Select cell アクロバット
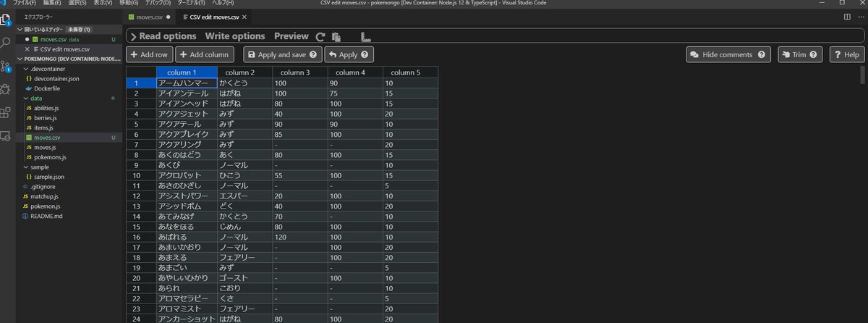This screenshot has height=323, width=868. [187, 176]
